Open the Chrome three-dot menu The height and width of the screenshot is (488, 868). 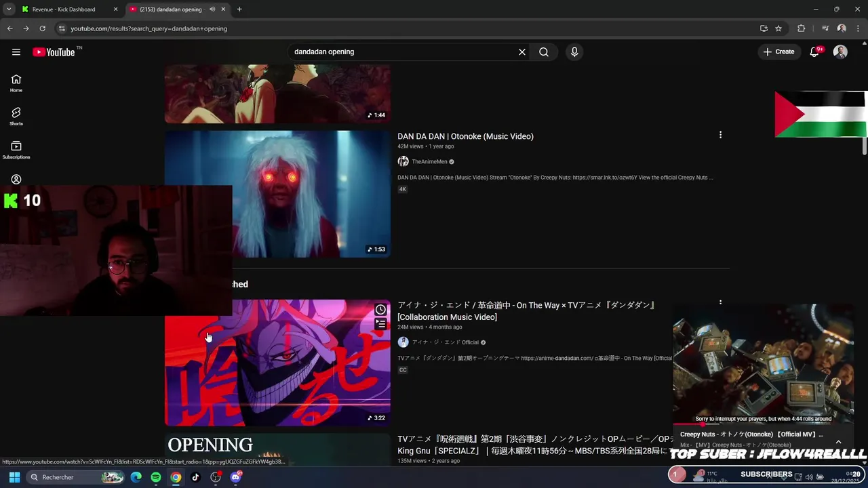858,28
